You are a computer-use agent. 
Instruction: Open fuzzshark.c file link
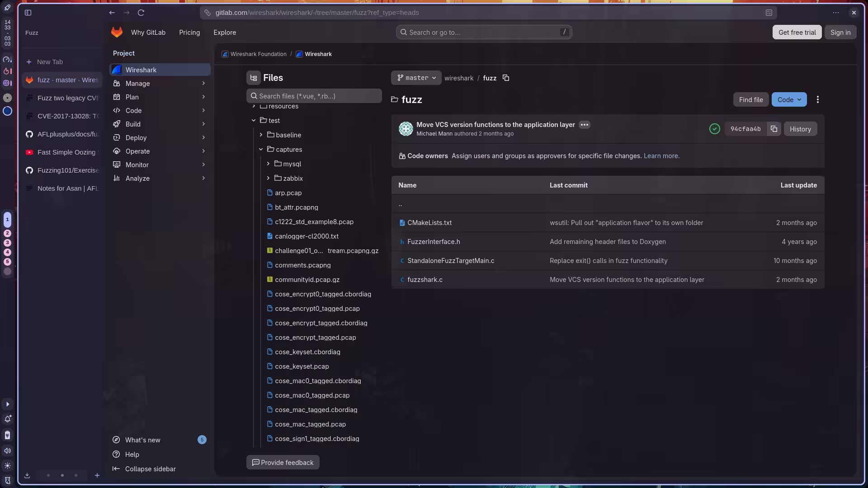pyautogui.click(x=425, y=280)
